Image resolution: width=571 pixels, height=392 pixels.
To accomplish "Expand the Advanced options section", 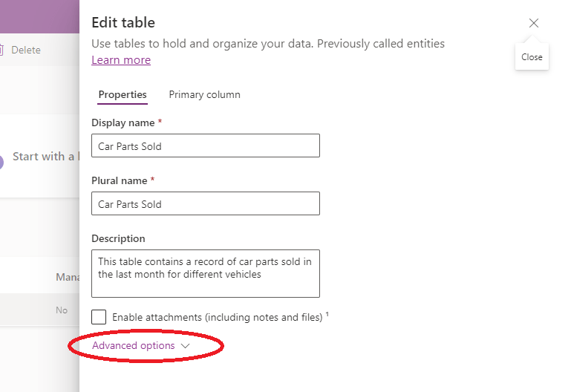I will tap(134, 346).
